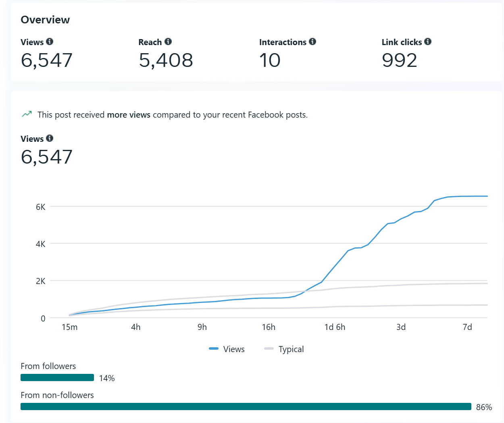This screenshot has width=504, height=423.
Task: Click the 5,408 reach value
Action: (x=166, y=60)
